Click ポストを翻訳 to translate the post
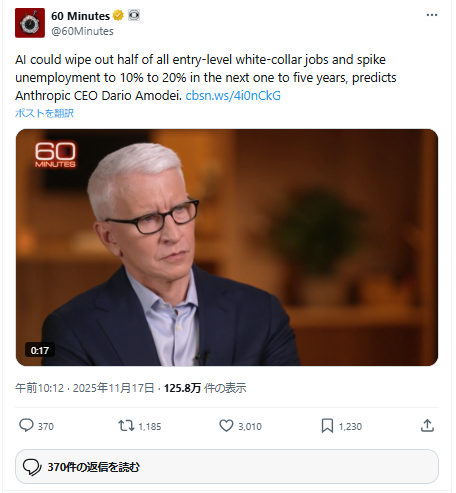 tap(44, 113)
